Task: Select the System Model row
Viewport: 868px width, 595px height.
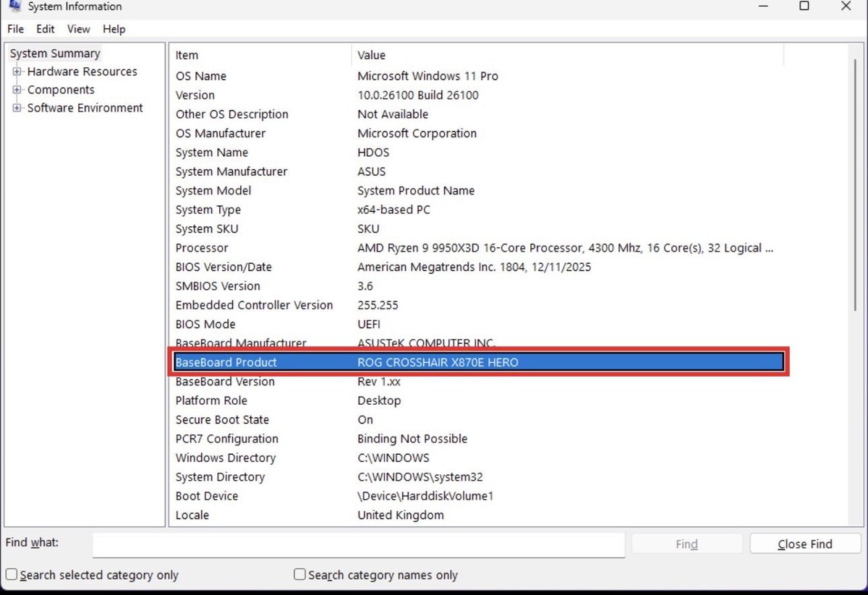Action: point(479,191)
